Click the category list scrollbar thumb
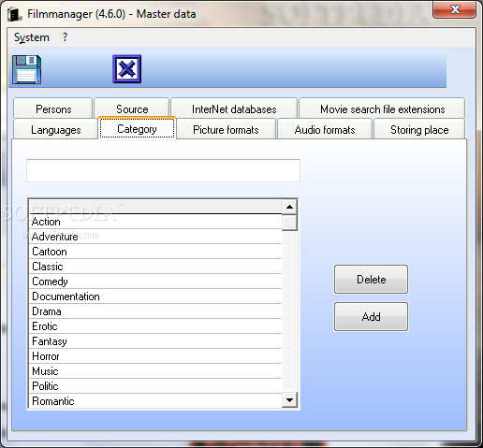The image size is (483, 448). coord(289,223)
